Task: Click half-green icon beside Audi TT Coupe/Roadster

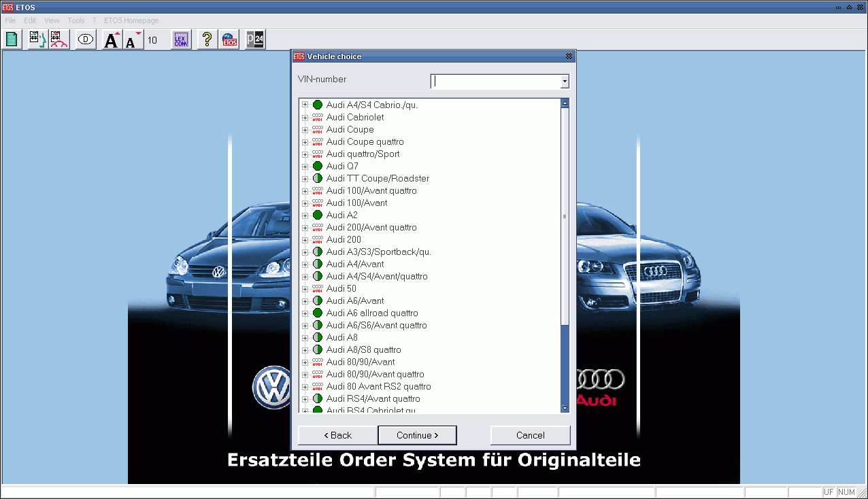Action: pyautogui.click(x=318, y=178)
